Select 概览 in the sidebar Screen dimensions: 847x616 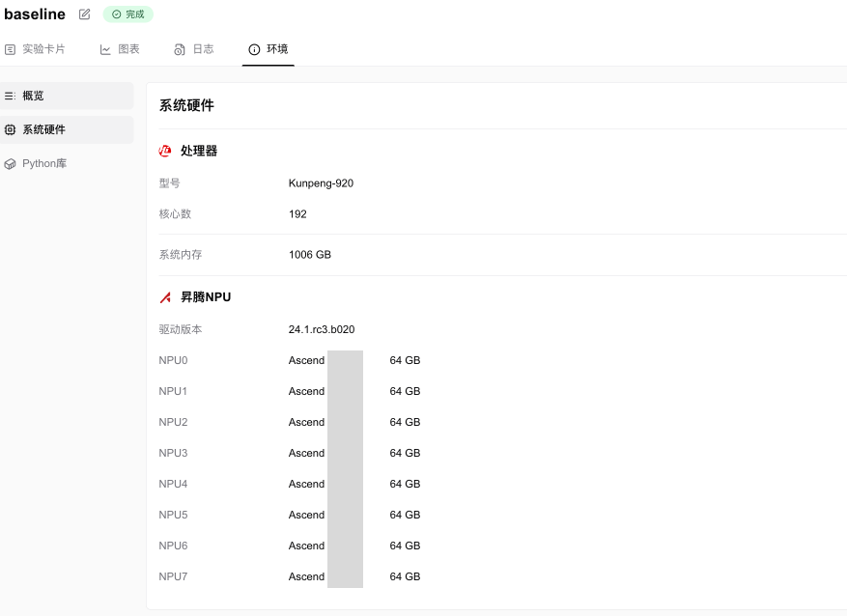coord(35,96)
